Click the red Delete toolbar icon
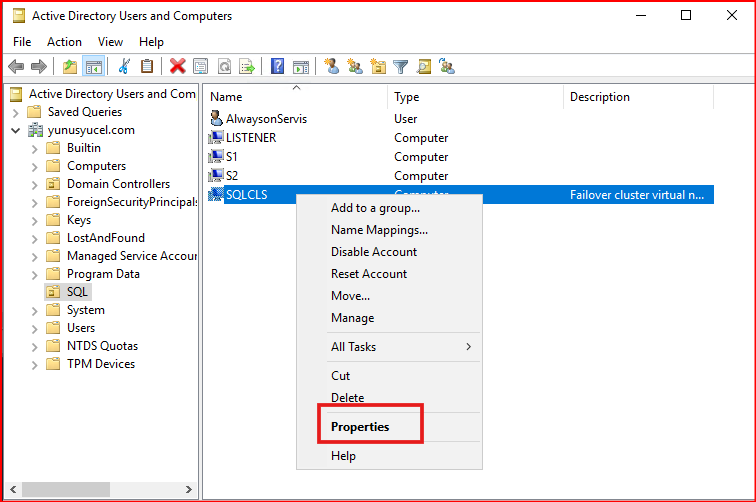This screenshot has height=502, width=756. tap(177, 66)
